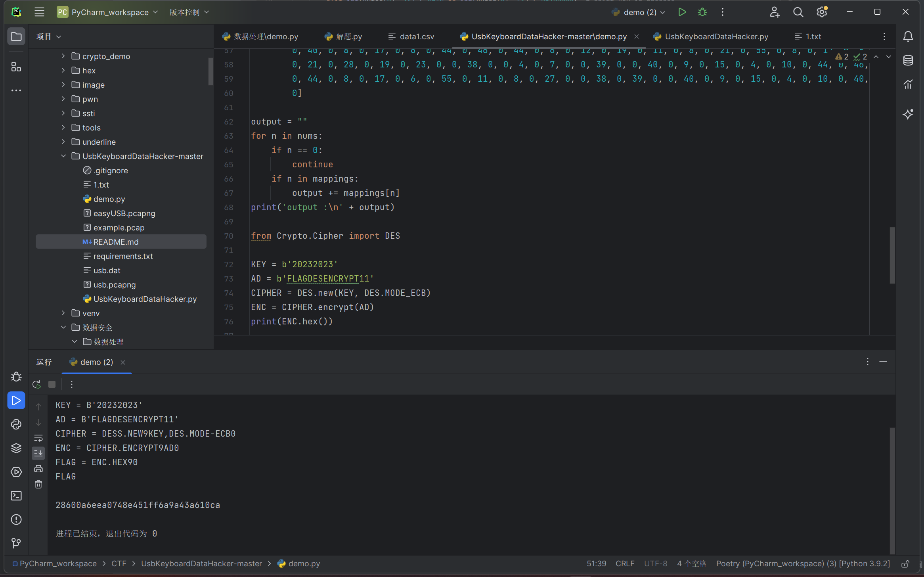Open the main hamburger menu

pyautogui.click(x=39, y=12)
